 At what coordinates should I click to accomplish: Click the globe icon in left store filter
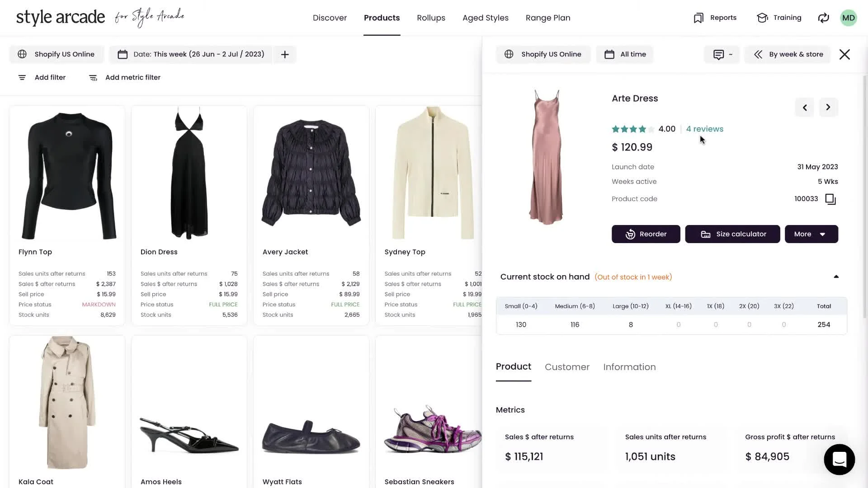pyautogui.click(x=22, y=54)
